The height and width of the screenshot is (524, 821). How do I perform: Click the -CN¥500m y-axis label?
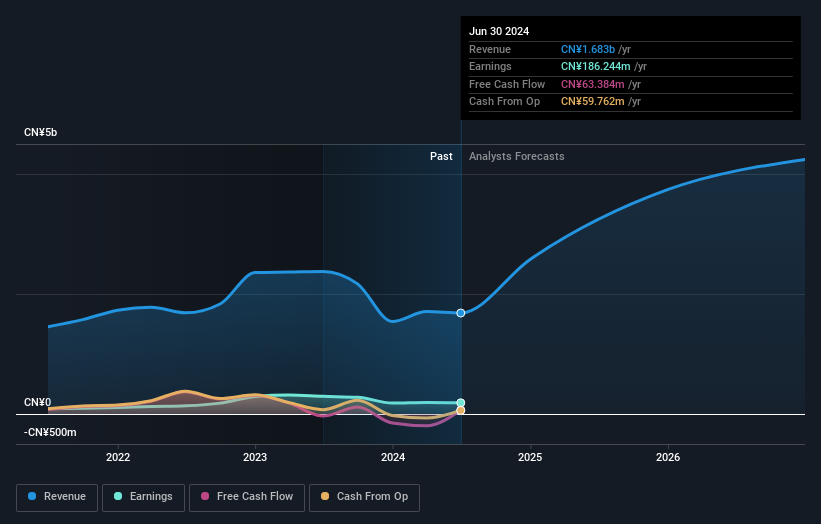[50, 432]
